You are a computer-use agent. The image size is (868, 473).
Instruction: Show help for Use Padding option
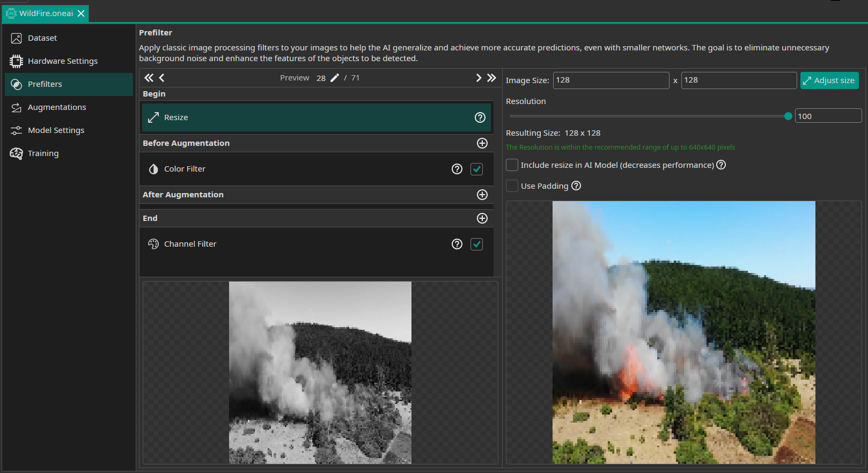pos(576,186)
